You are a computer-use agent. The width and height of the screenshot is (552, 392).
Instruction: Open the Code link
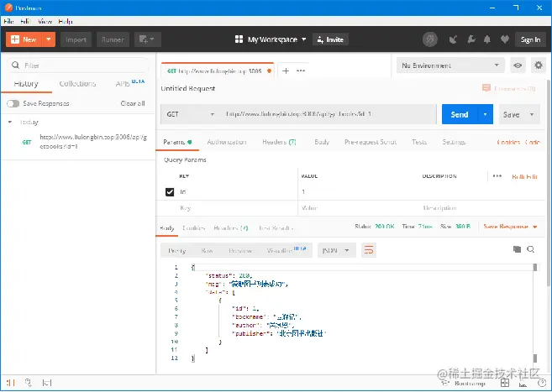click(533, 142)
